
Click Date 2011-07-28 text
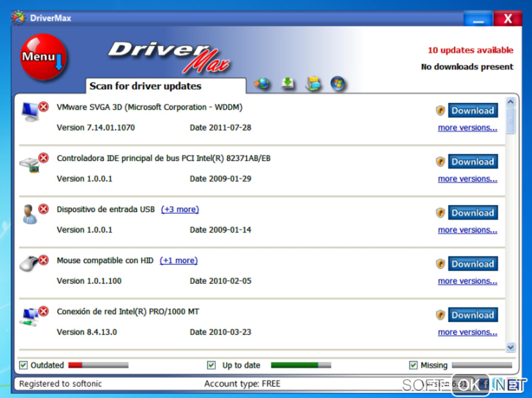[x=221, y=128]
